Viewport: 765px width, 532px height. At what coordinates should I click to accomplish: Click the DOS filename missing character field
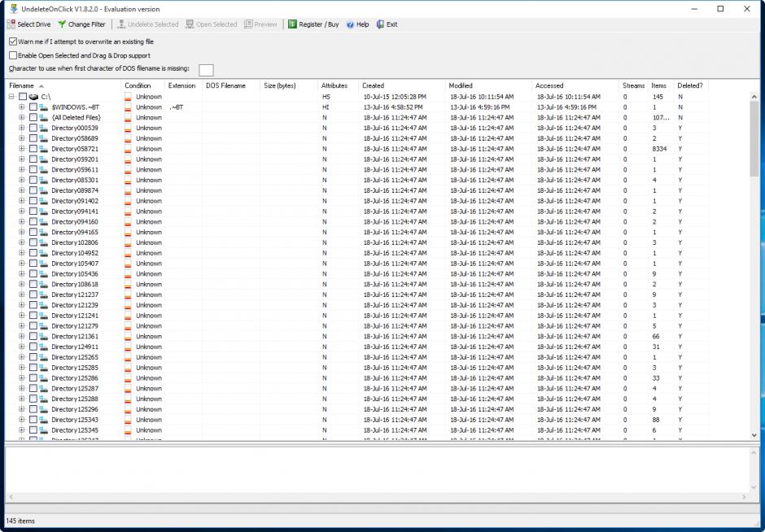tap(206, 70)
